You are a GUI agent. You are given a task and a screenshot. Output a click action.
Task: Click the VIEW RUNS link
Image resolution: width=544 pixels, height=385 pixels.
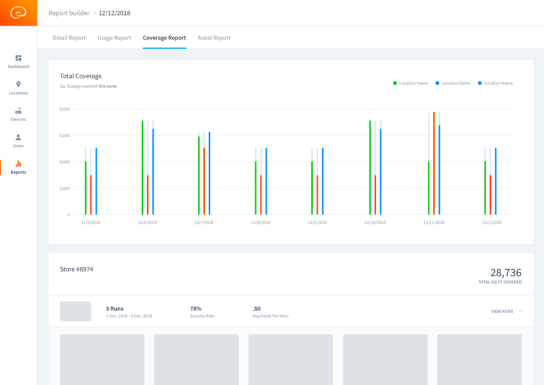pos(502,311)
